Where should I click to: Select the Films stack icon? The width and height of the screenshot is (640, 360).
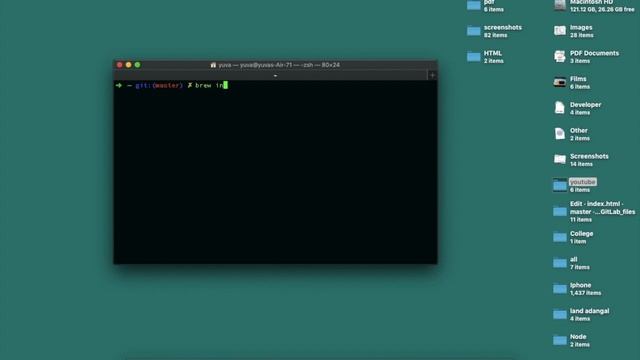point(560,82)
